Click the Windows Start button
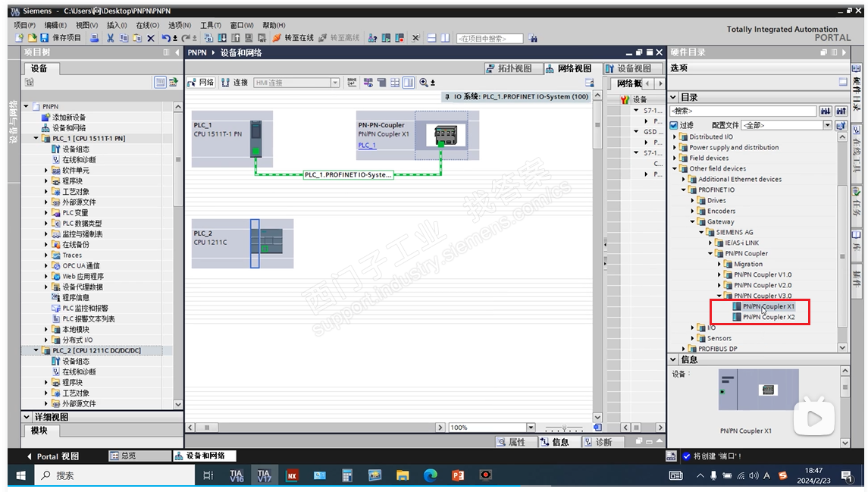 point(20,475)
